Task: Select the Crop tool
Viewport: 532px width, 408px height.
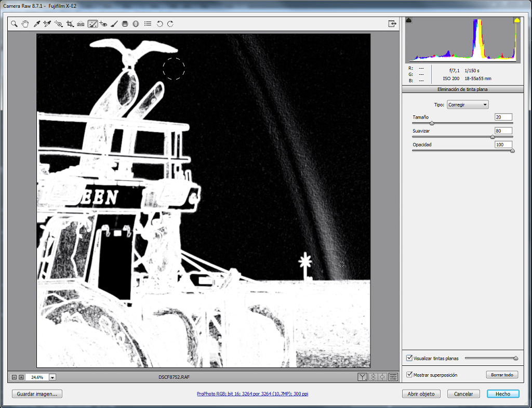Action: pyautogui.click(x=70, y=24)
